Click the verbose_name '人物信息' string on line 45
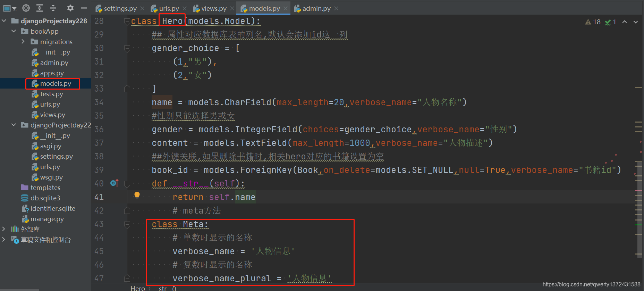 point(273,251)
